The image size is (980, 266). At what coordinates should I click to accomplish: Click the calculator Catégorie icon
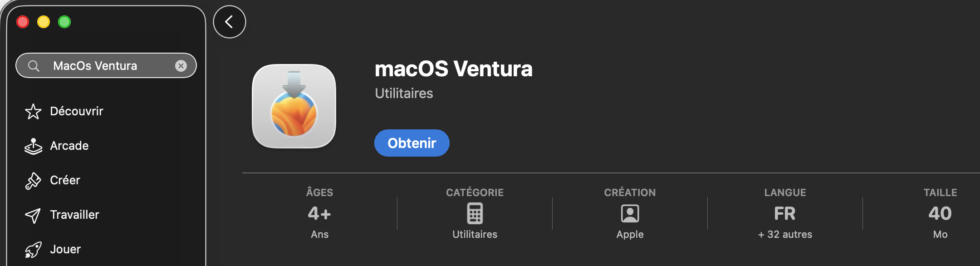(475, 213)
